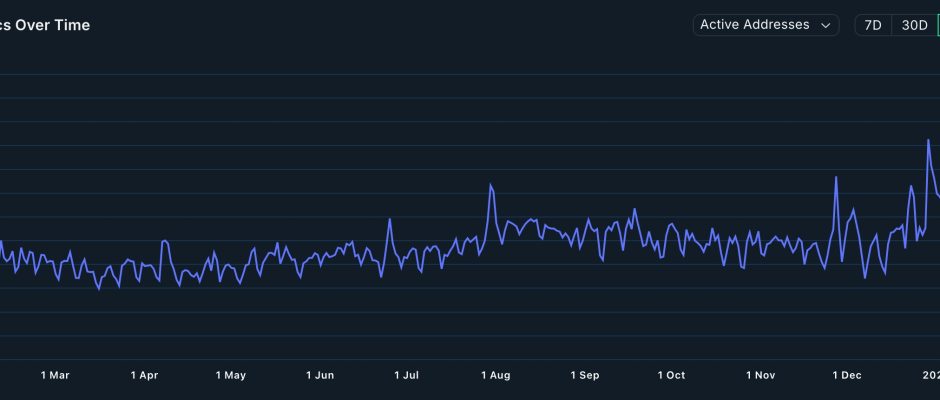Switch to the 7D time range

872,25
